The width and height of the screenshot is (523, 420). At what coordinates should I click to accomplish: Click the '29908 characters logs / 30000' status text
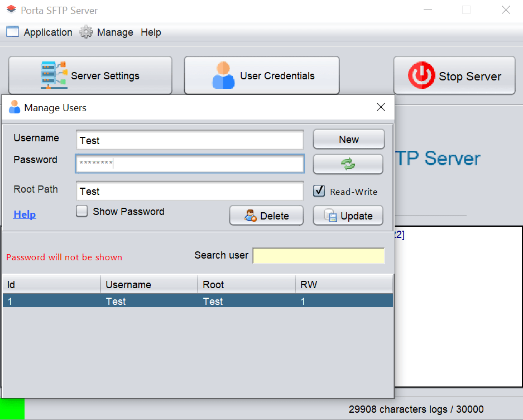click(416, 409)
